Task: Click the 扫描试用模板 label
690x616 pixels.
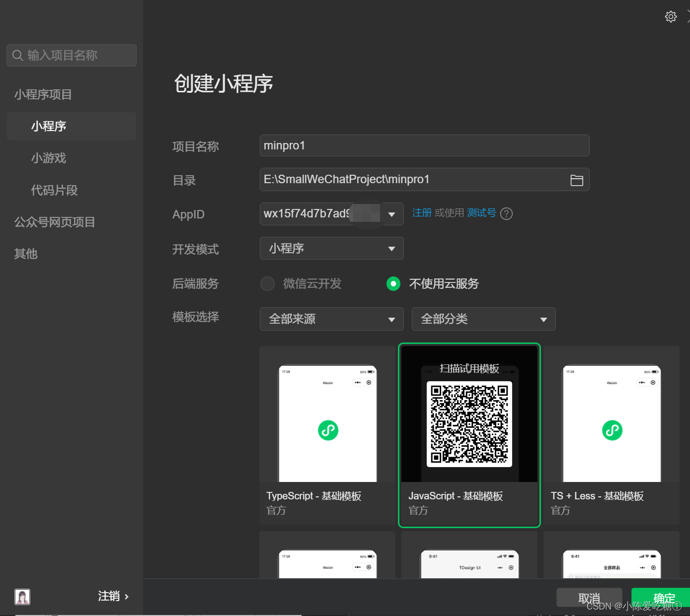Action: [x=469, y=368]
